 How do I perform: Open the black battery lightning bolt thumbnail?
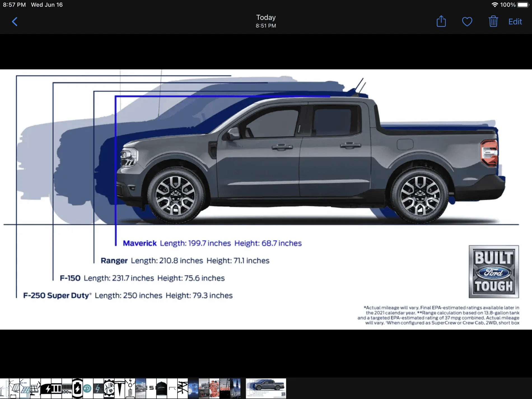point(46,389)
